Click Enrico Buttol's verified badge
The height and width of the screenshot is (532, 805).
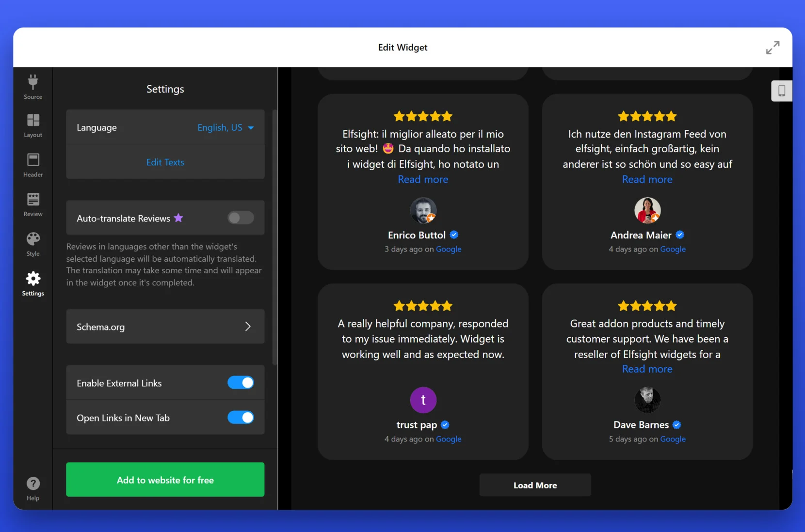(454, 235)
